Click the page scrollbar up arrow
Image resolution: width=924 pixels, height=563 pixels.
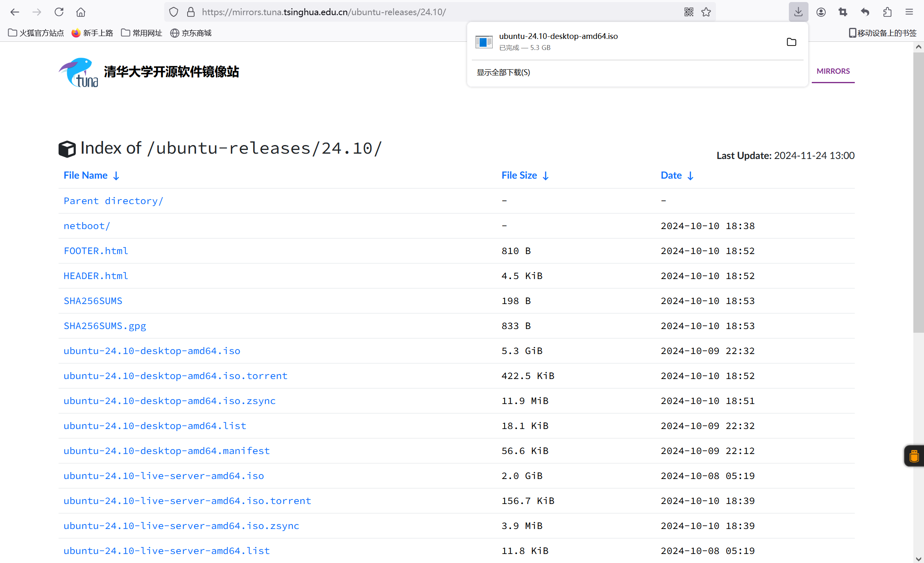click(919, 47)
